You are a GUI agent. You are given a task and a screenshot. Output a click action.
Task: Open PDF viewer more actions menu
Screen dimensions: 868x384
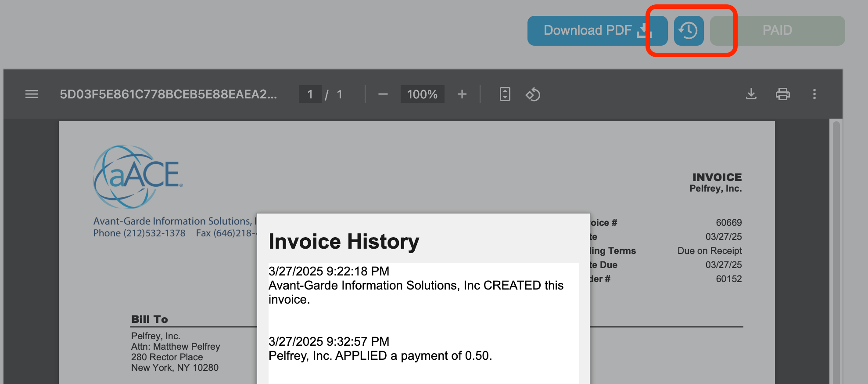click(814, 94)
